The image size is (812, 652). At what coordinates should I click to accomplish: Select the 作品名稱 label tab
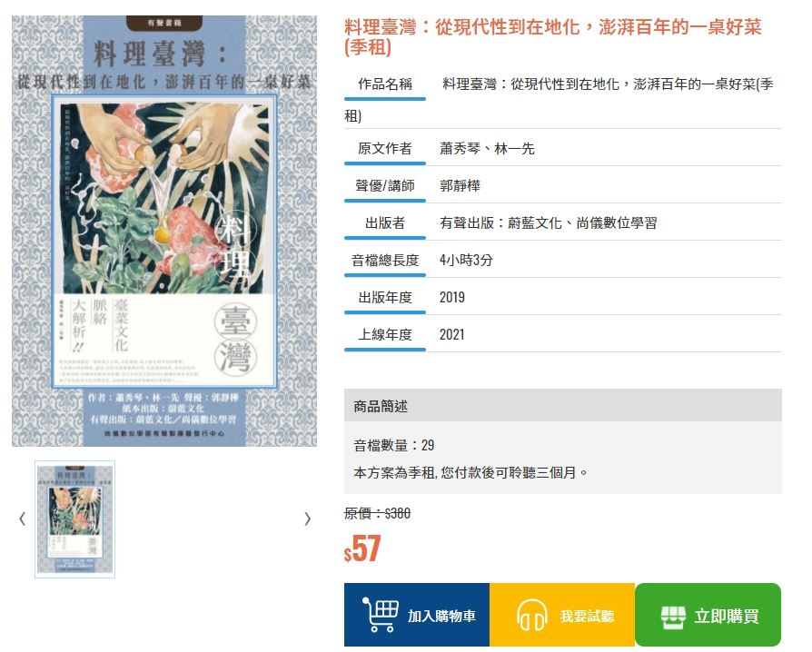click(385, 84)
